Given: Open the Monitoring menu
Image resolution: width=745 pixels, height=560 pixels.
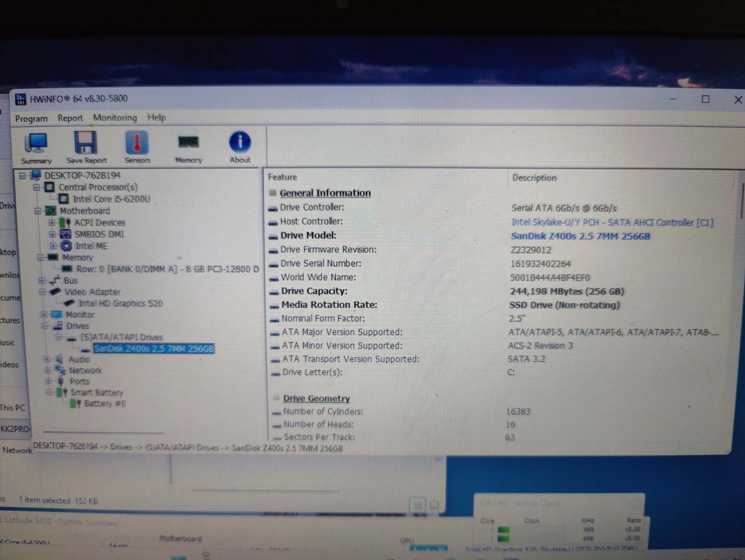Looking at the screenshot, I should pyautogui.click(x=115, y=118).
